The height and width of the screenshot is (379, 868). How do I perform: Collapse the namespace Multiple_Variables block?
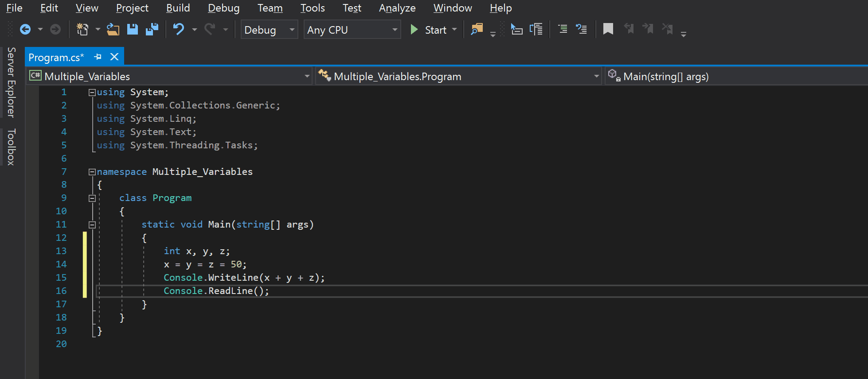click(x=92, y=172)
